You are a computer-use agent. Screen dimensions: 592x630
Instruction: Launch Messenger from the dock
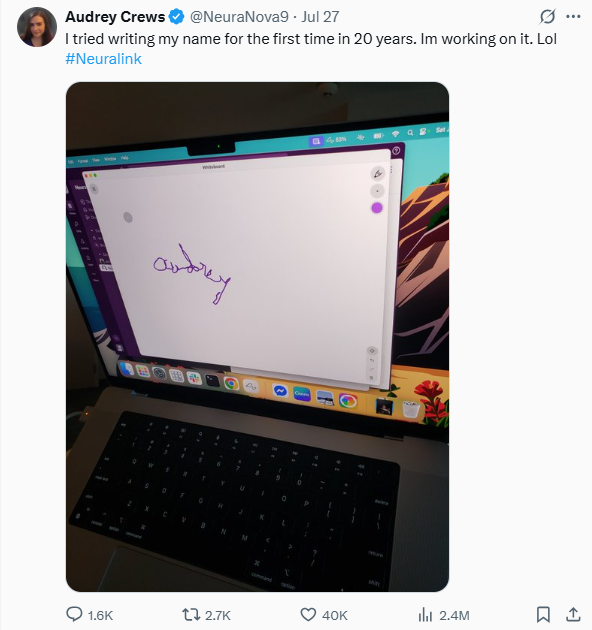click(x=280, y=391)
